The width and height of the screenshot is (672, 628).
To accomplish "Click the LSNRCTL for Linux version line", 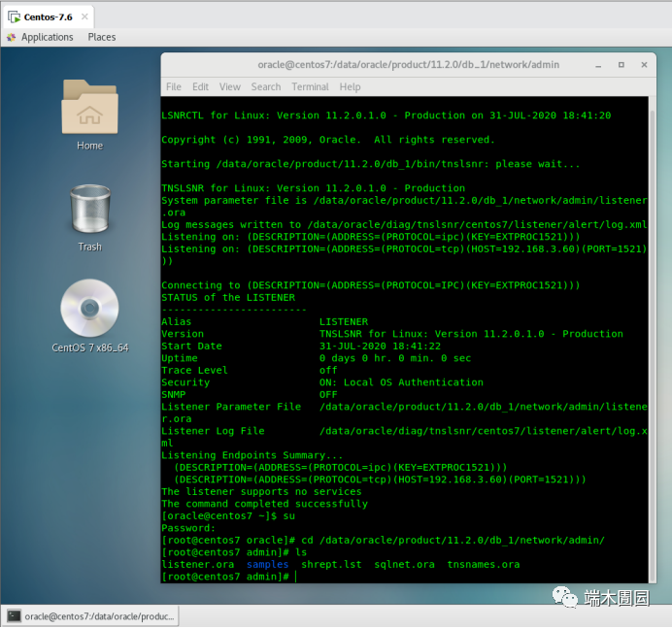I will pos(386,116).
